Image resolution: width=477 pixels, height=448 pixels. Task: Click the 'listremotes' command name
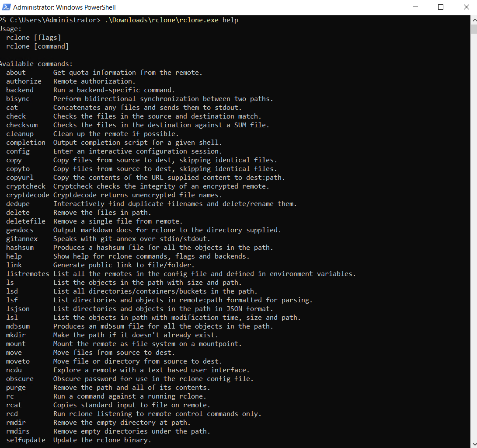click(x=28, y=274)
